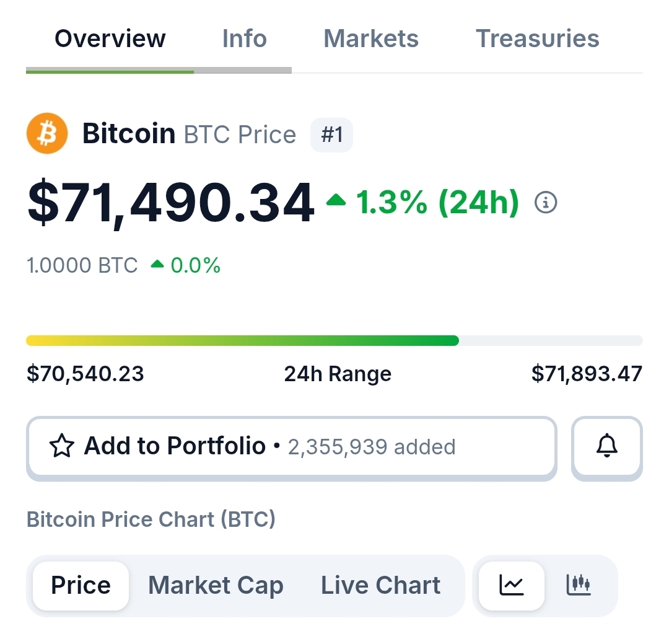Switch to candlestick chart view icon

coord(579,585)
